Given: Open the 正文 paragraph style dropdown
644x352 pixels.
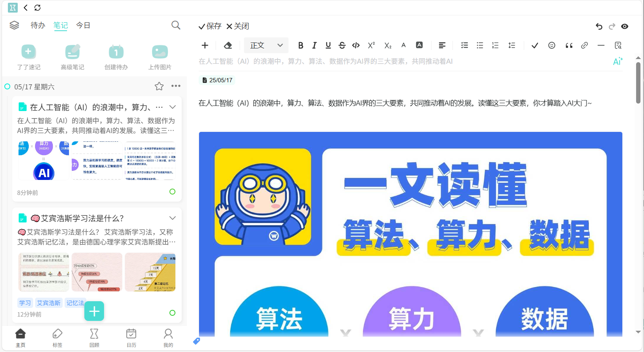Looking at the screenshot, I should pos(266,45).
